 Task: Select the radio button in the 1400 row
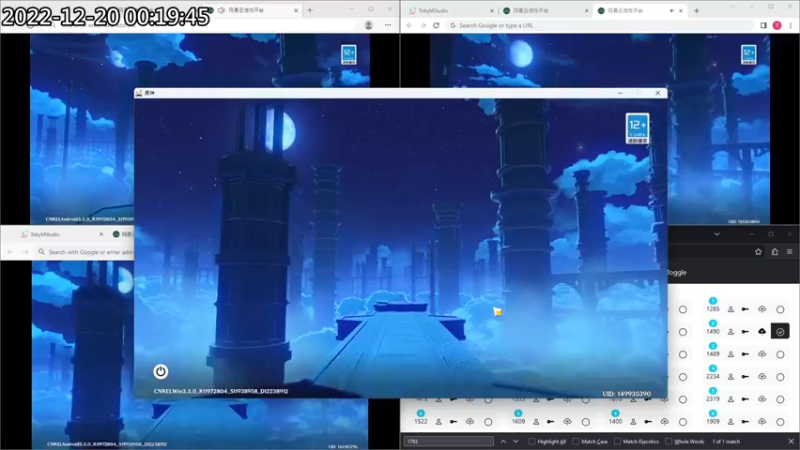pyautogui.click(x=683, y=421)
